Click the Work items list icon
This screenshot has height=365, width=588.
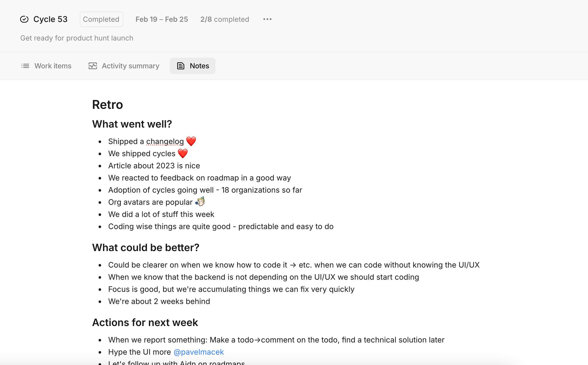[x=25, y=66]
